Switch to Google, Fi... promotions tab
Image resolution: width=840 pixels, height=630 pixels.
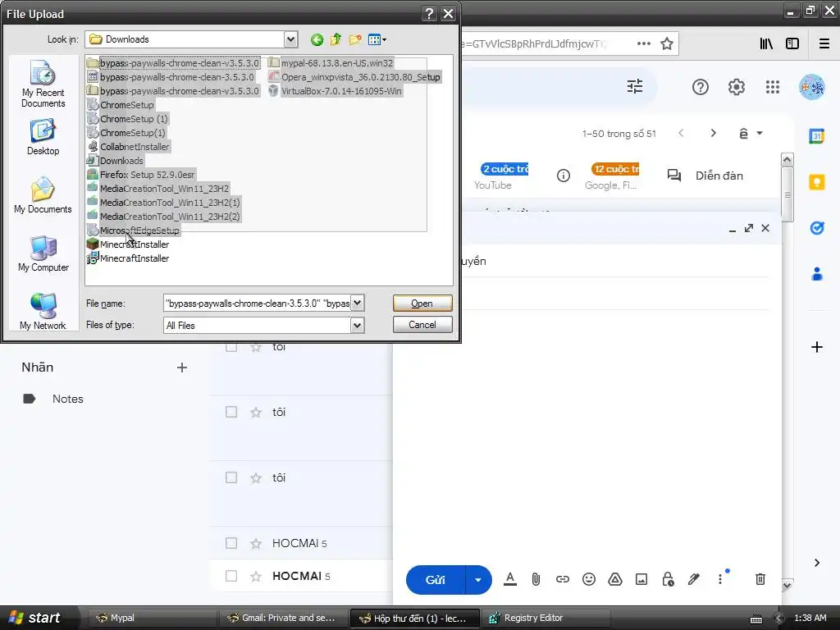tap(611, 176)
